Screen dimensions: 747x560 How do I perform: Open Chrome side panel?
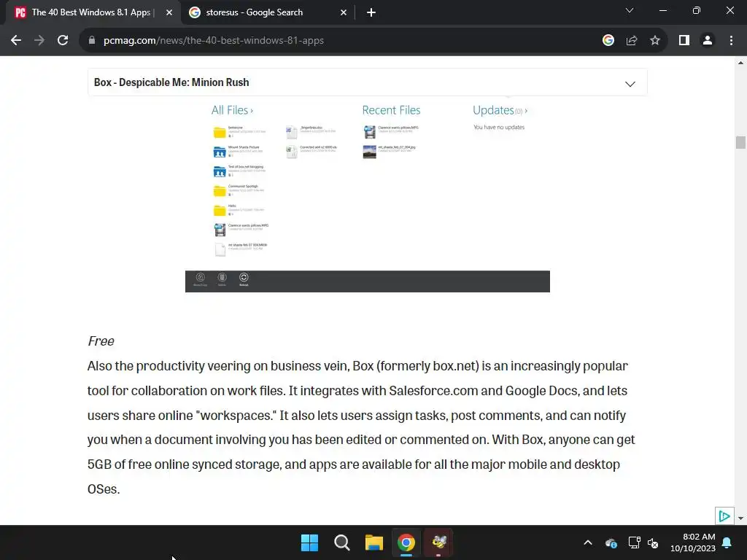tap(684, 41)
